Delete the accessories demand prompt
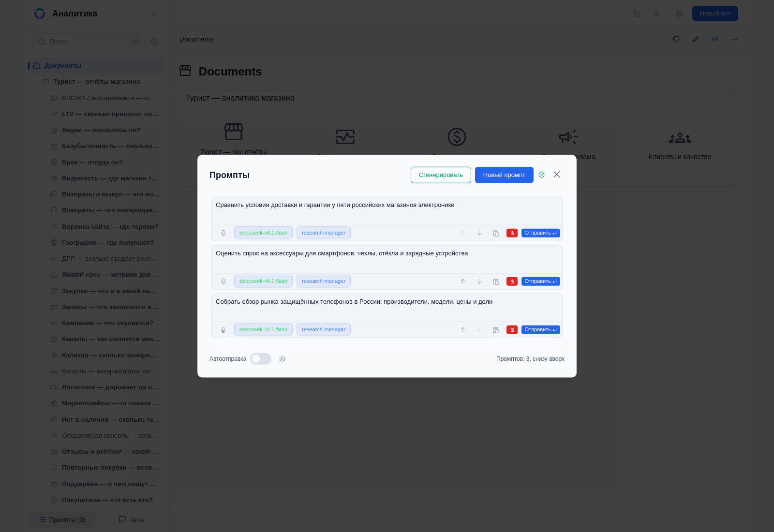774x532 pixels. [512, 281]
